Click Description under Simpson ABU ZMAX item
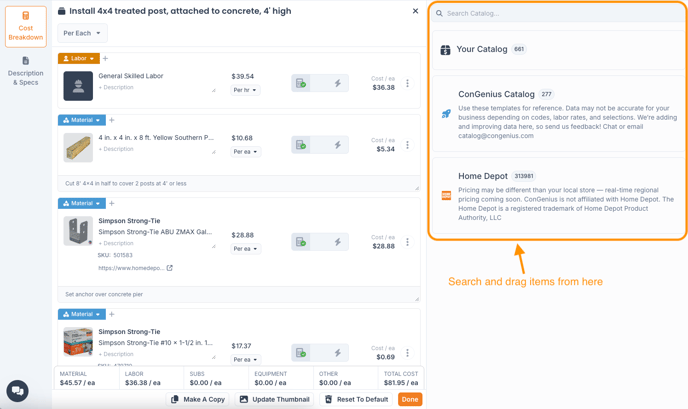Viewport: 688px width, 409px height. point(116,244)
